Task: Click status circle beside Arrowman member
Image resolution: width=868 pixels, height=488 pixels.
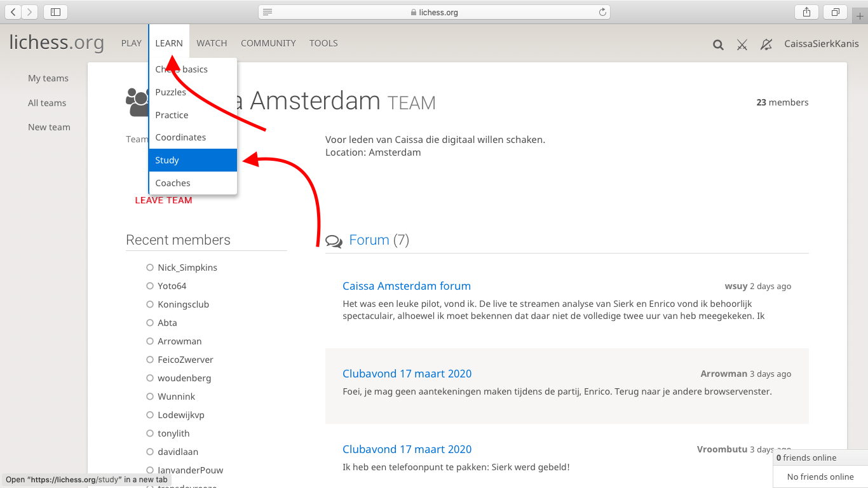Action: point(150,341)
